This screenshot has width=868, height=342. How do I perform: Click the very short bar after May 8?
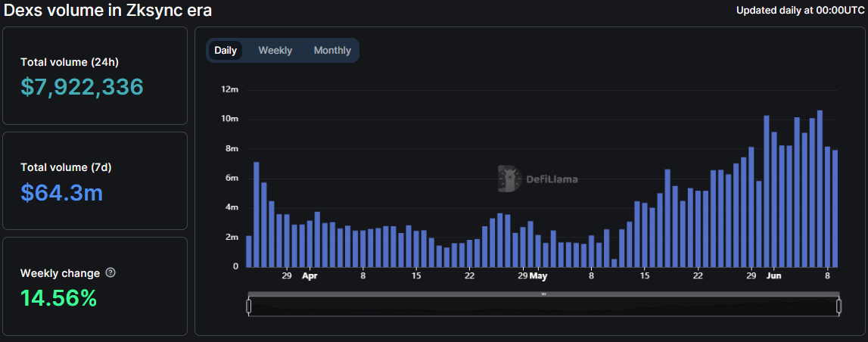[614, 263]
